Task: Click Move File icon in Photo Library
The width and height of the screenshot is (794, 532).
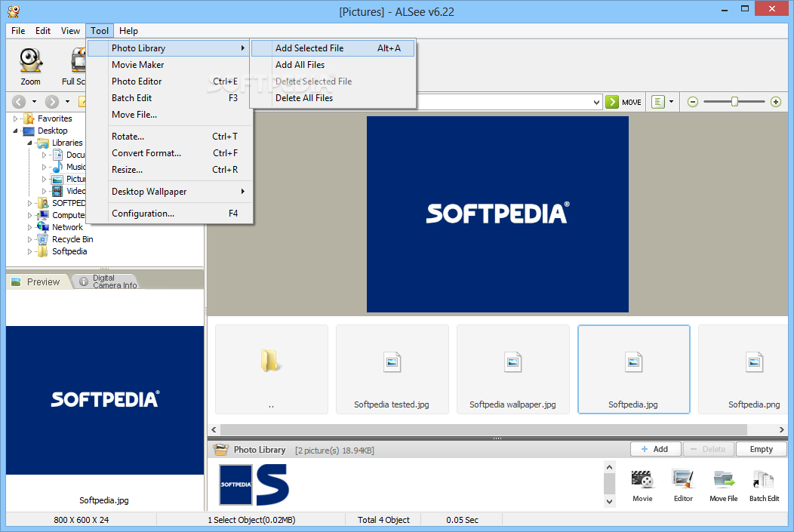Action: coord(724,479)
